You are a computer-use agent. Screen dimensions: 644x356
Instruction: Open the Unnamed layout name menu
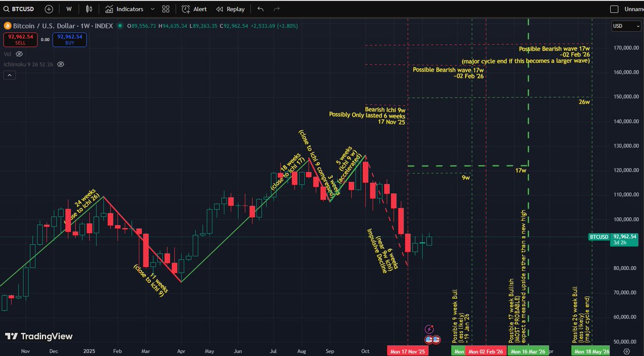point(633,9)
